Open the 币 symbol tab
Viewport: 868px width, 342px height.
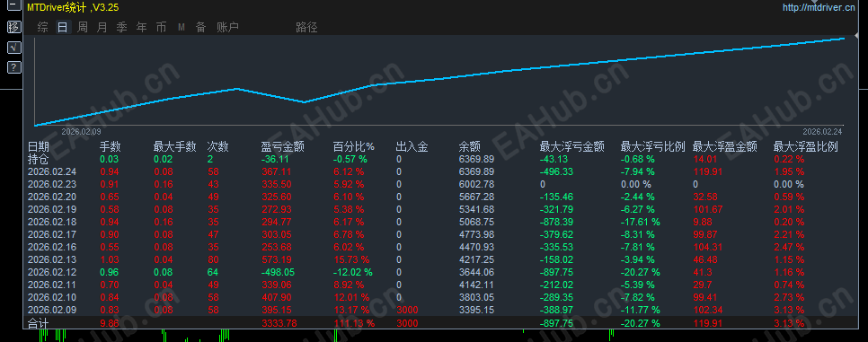(161, 27)
